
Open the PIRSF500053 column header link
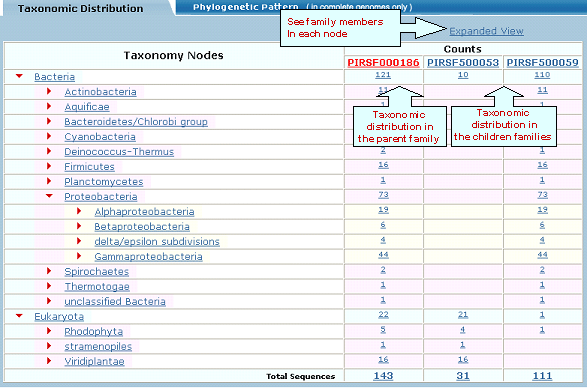point(463,63)
